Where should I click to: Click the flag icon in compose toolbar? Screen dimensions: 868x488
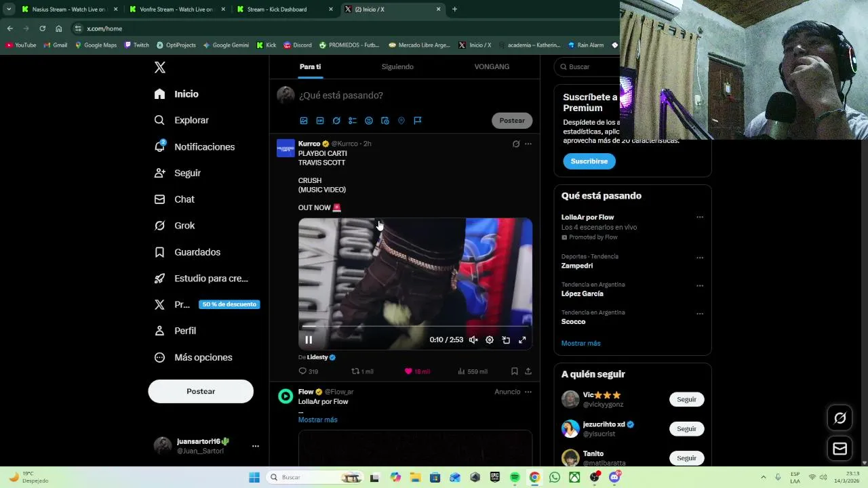pyautogui.click(x=418, y=121)
